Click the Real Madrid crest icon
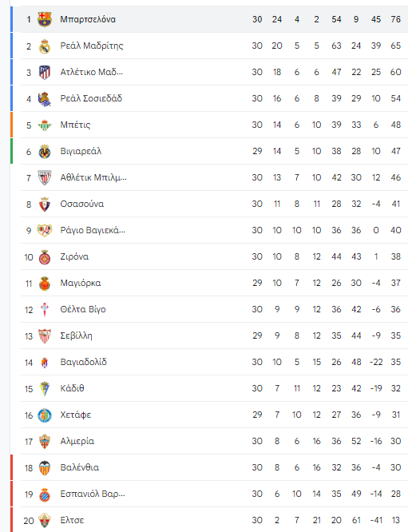This screenshot has width=408, height=532. tap(45, 46)
